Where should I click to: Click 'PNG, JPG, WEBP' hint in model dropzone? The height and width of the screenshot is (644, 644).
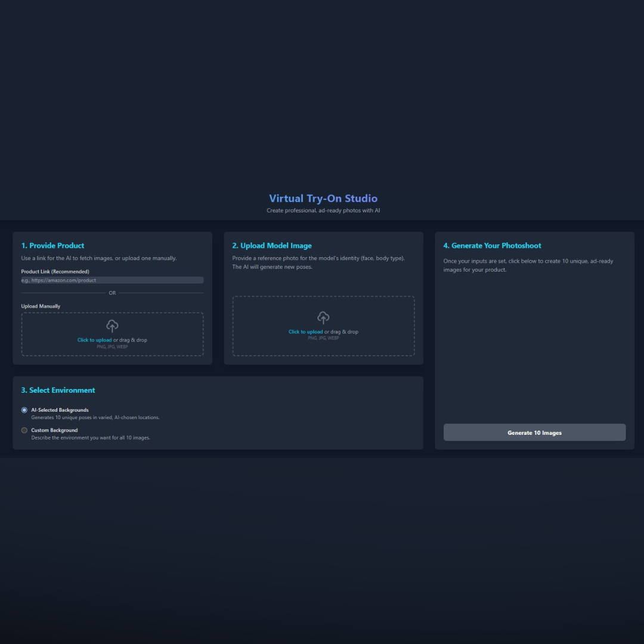[x=323, y=338]
